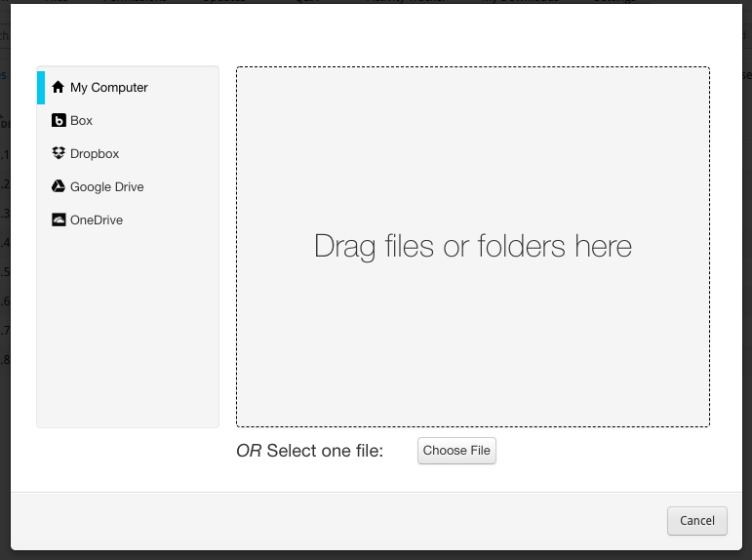Click the Google Drive triangle icon
The height and width of the screenshot is (560, 752).
(59, 186)
